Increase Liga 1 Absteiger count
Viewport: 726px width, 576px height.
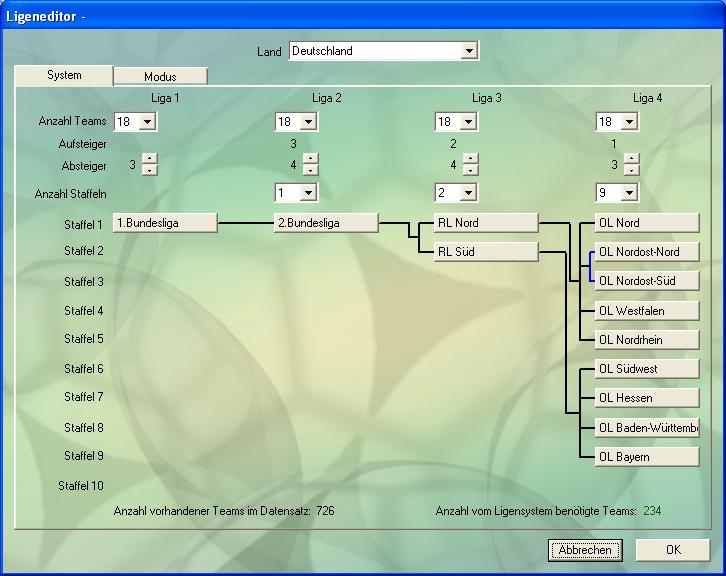coord(149,159)
